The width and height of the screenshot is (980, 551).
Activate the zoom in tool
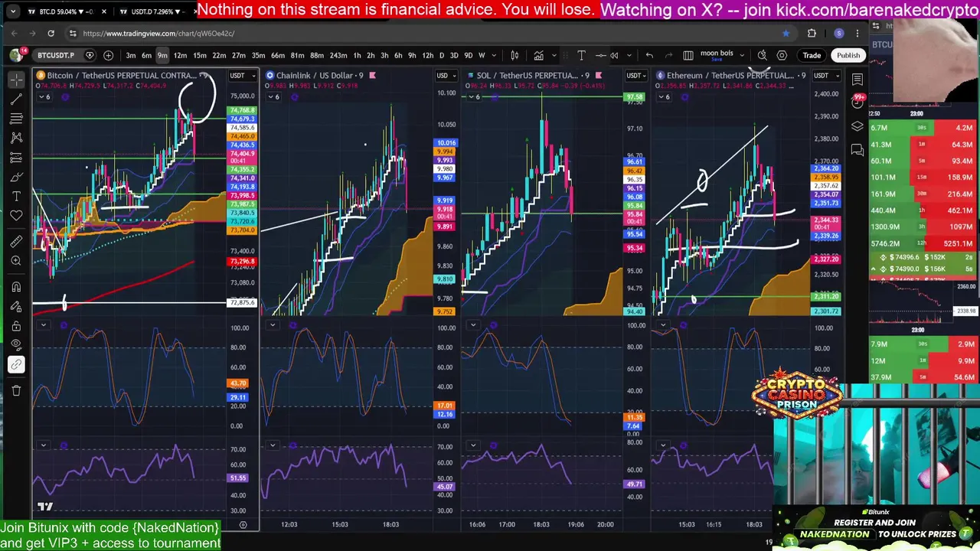click(16, 261)
